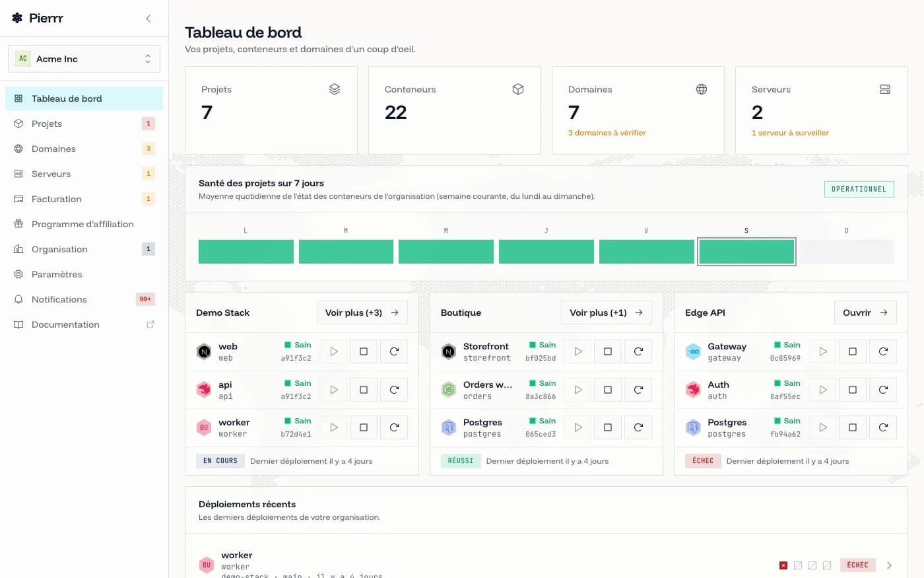Restart the Orders container
The height and width of the screenshot is (578, 924).
click(638, 390)
